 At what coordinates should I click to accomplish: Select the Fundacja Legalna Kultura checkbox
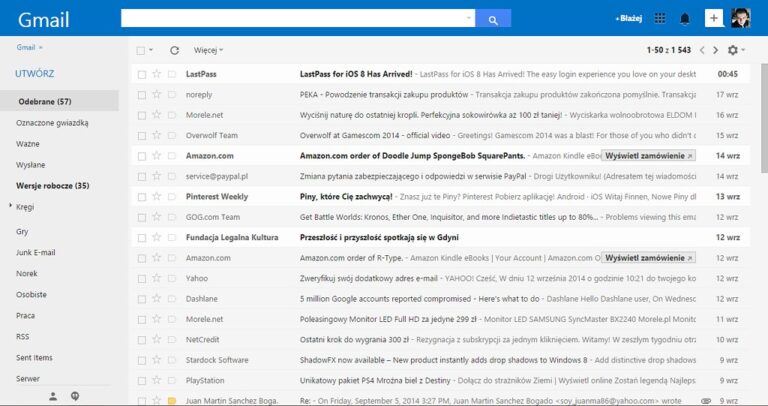pos(142,238)
